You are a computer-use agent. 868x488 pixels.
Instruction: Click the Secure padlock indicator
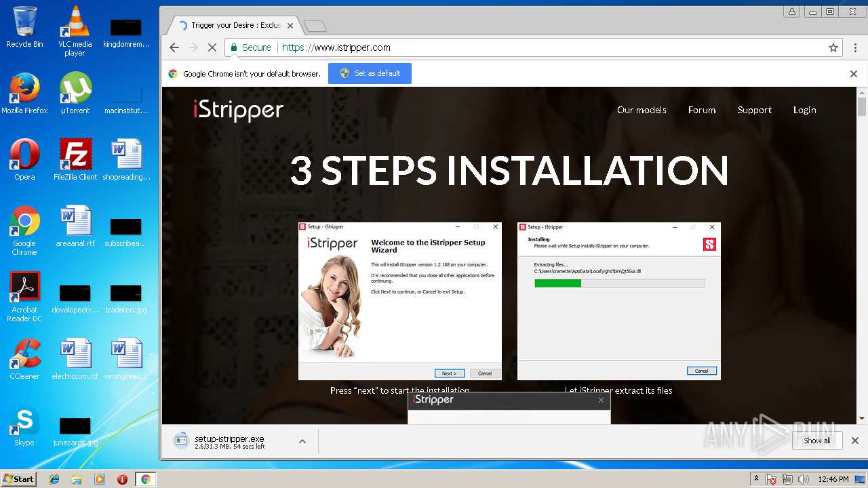coord(251,47)
